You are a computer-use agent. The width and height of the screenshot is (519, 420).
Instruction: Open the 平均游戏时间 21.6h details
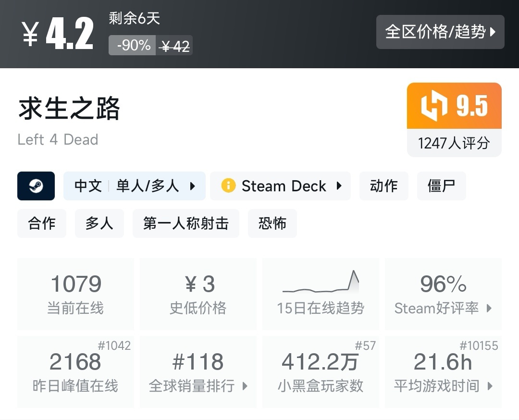(x=443, y=371)
